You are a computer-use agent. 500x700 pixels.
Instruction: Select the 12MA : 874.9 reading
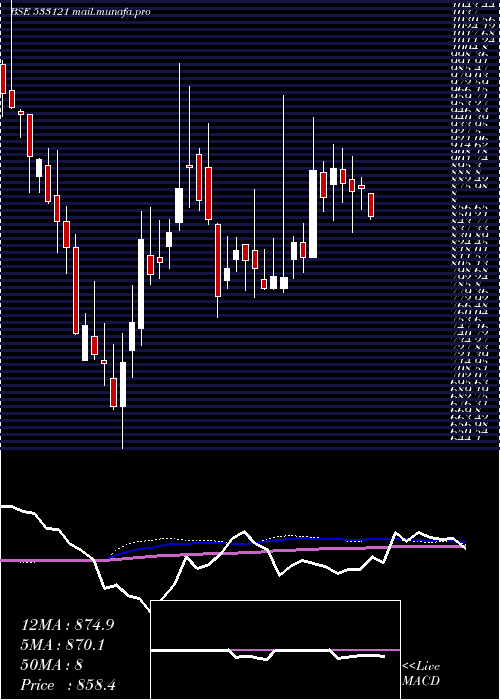click(67, 625)
